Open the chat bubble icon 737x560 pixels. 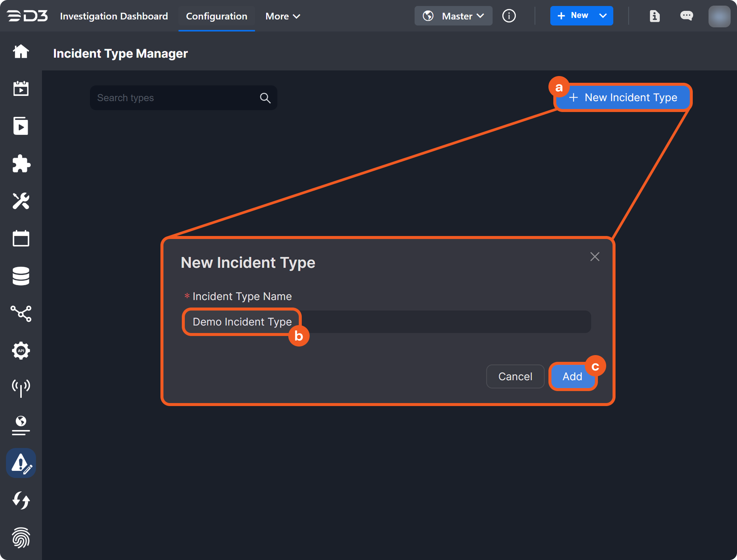pyautogui.click(x=686, y=16)
